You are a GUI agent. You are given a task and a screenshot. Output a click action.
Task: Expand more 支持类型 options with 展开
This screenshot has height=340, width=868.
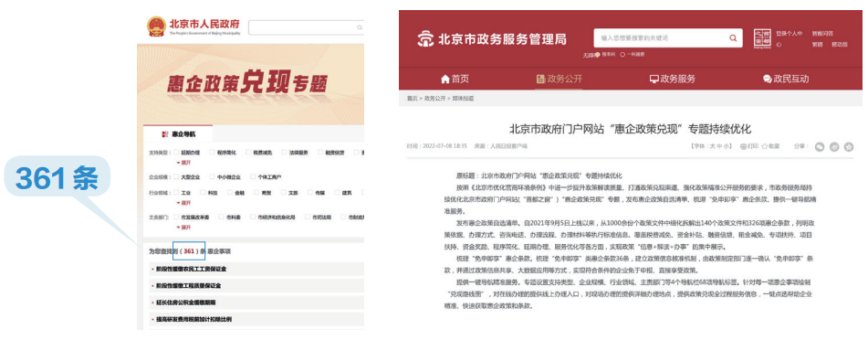click(x=183, y=163)
